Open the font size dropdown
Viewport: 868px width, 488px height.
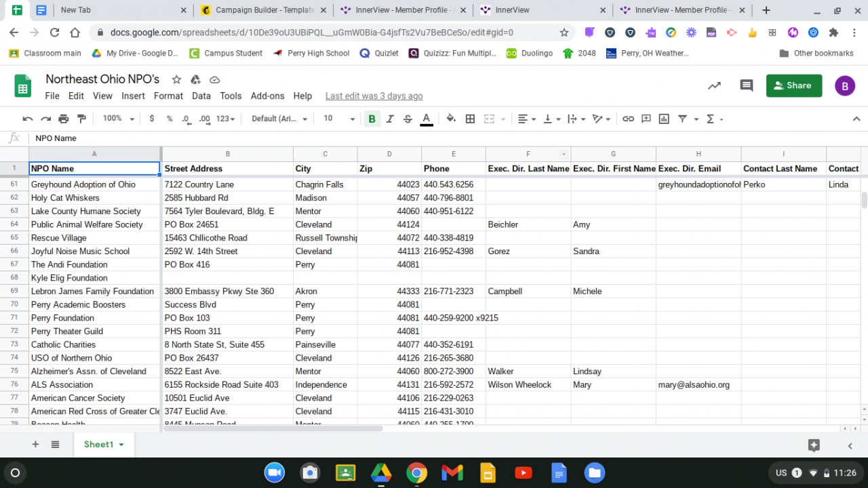point(338,119)
